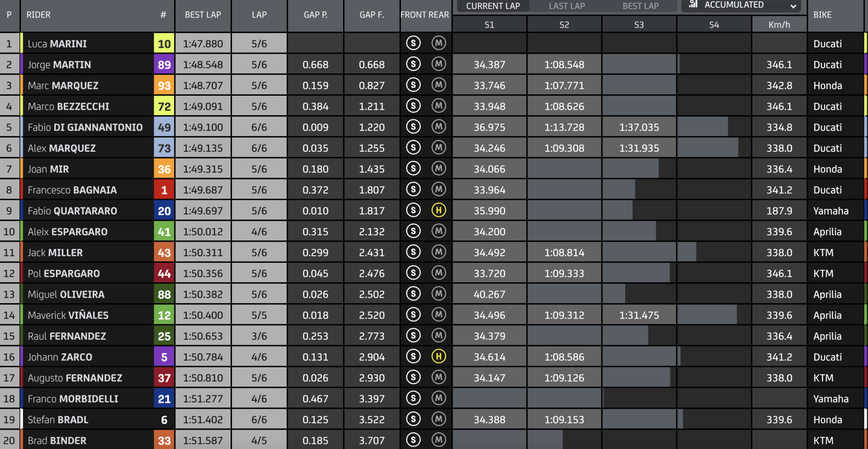Image resolution: width=868 pixels, height=449 pixels.
Task: Click Alex Marquez's front tyre S icon
Action: coord(413,148)
